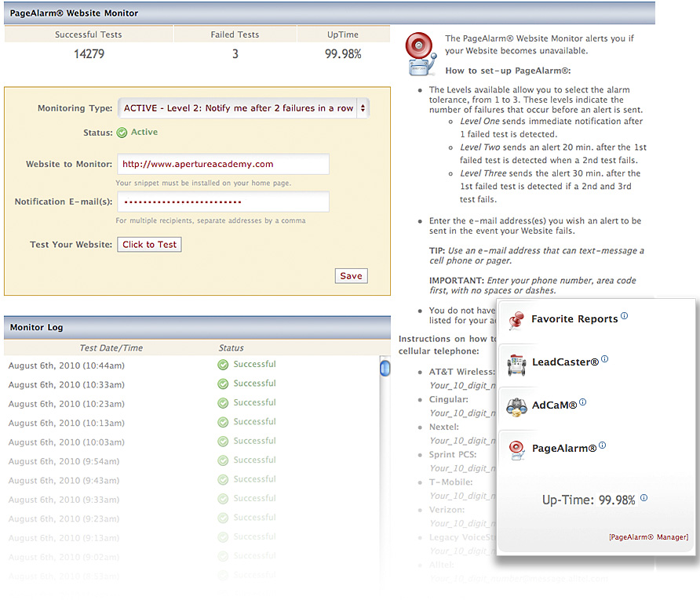700x600 pixels.
Task: Open Favorite Reports pushpin icon
Action: tap(516, 320)
